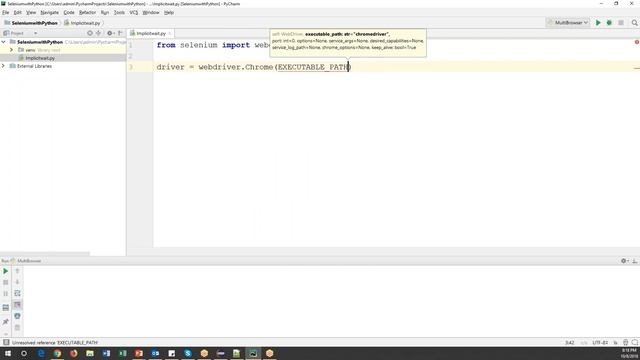The image size is (640, 360).
Task: Open the VCS menu
Action: (x=133, y=13)
